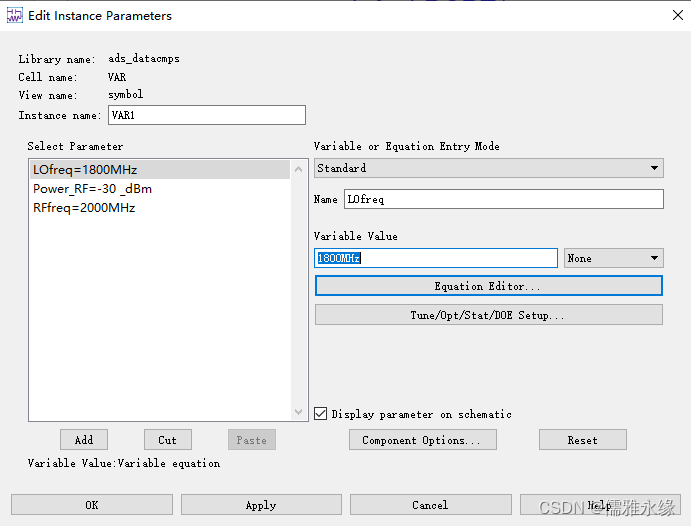Toggle Display parameter on schematic checkbox
691x526 pixels.
click(x=320, y=414)
